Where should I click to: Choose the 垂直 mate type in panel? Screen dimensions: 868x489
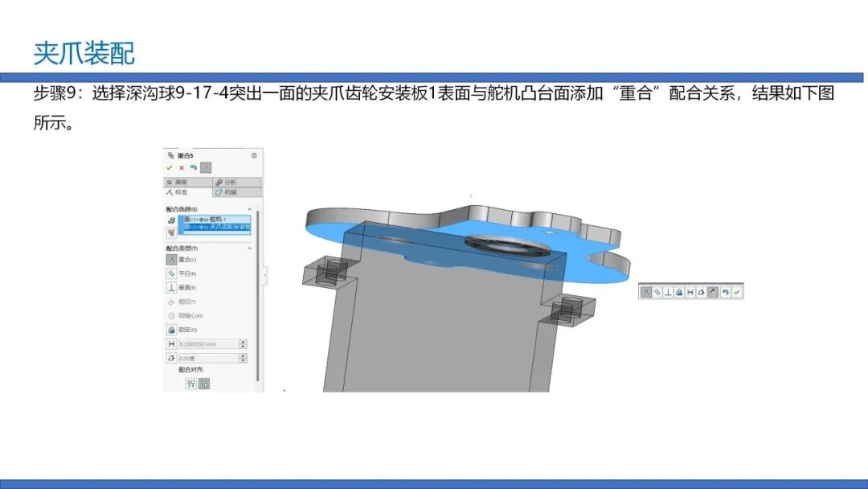181,287
